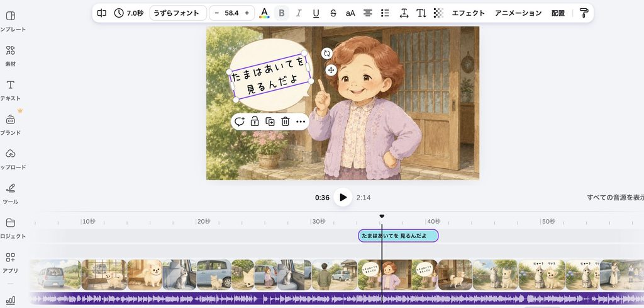Image resolution: width=644 pixels, height=308 pixels.
Task: Play the video preview
Action: 343,197
